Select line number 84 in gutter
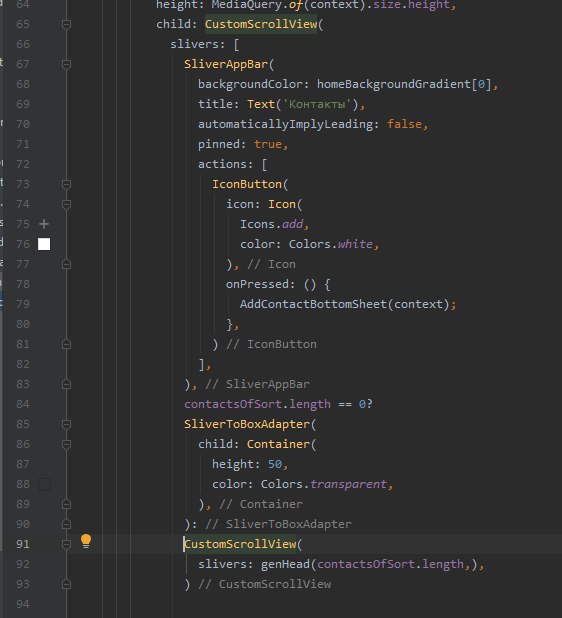This screenshot has width=562, height=618. click(x=23, y=404)
